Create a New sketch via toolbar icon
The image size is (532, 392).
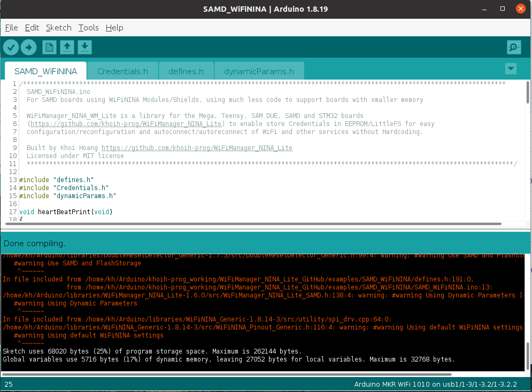point(49,47)
